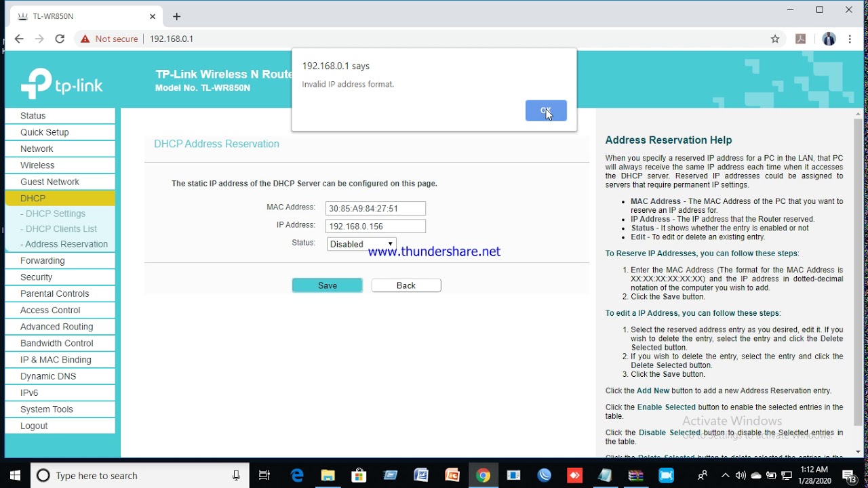Open IP & MAC Binding
This screenshot has height=488, width=868.
coord(60,360)
